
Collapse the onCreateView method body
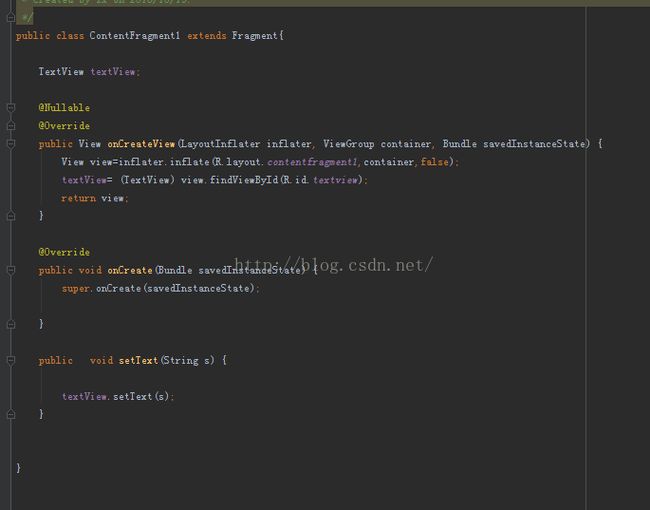(x=11, y=144)
